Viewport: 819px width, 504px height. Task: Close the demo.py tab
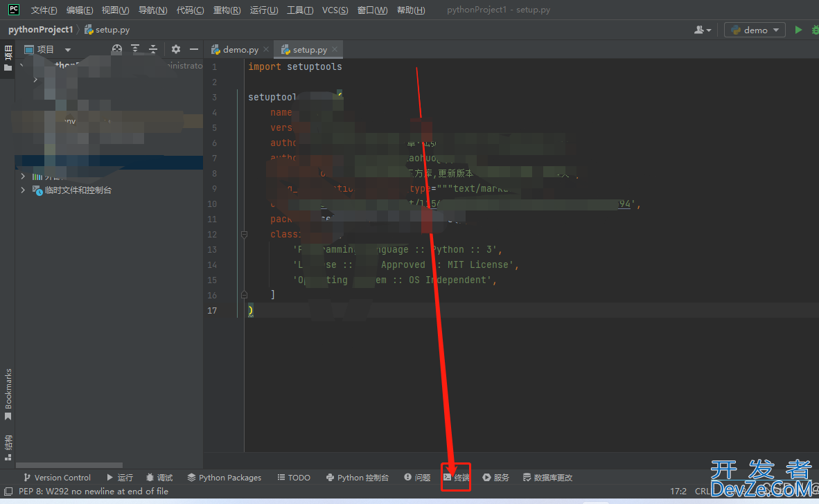pos(266,49)
